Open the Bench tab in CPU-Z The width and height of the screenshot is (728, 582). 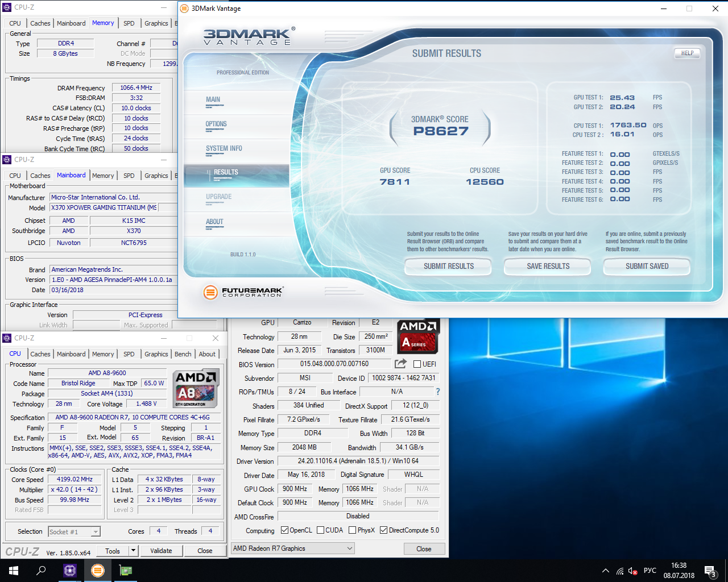[x=183, y=354]
